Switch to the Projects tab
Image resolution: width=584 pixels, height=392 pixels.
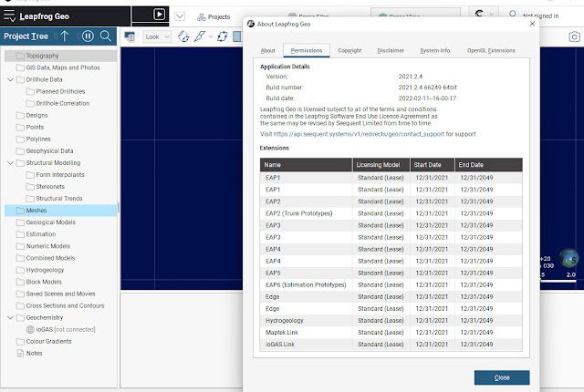click(214, 16)
